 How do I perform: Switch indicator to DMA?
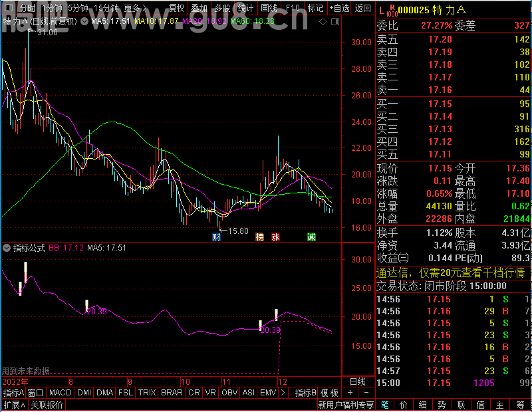[104, 393]
